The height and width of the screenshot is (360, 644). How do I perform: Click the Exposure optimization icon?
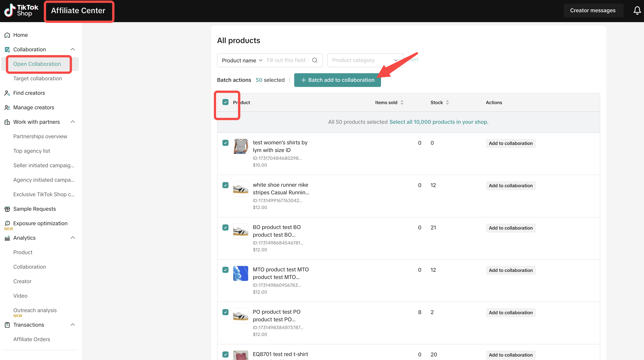7,223
